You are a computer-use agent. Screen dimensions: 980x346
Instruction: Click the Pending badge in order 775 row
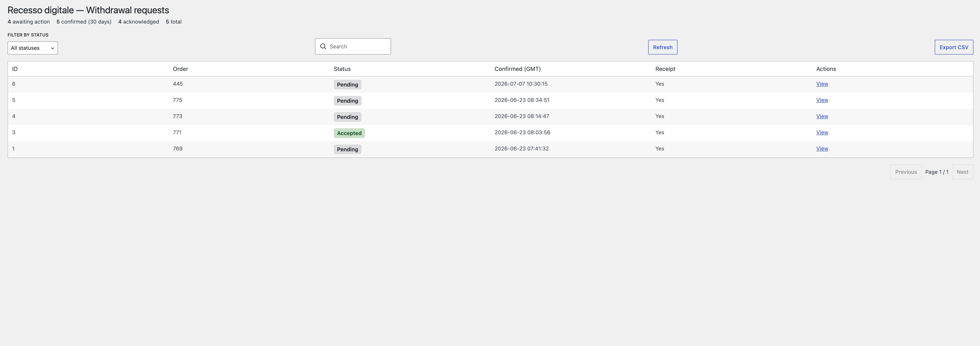pyautogui.click(x=347, y=100)
